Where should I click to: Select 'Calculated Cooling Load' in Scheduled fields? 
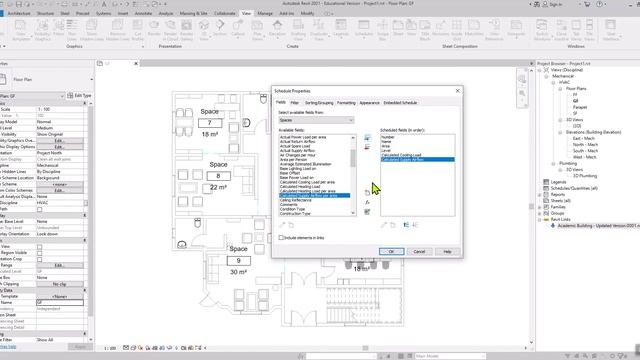pos(401,155)
